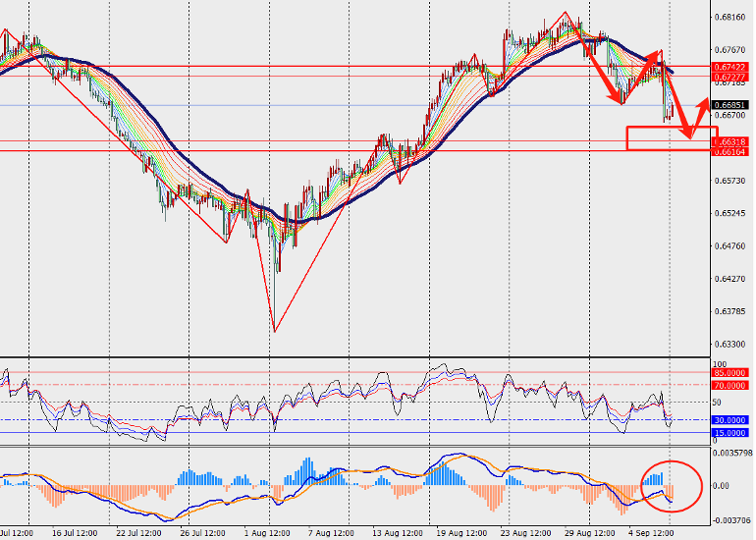Select the red 70.0000 oscillator level tag
Screen dimensions: 756x540
(730, 386)
